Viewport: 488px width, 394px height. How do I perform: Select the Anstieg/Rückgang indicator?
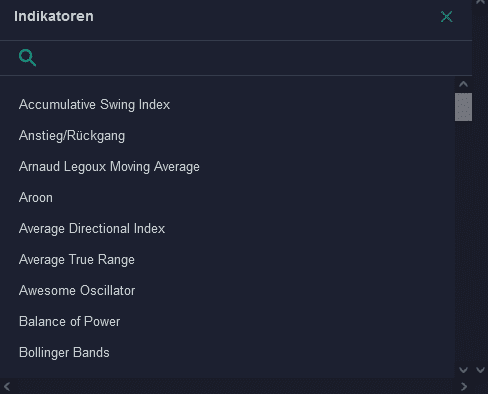(72, 136)
